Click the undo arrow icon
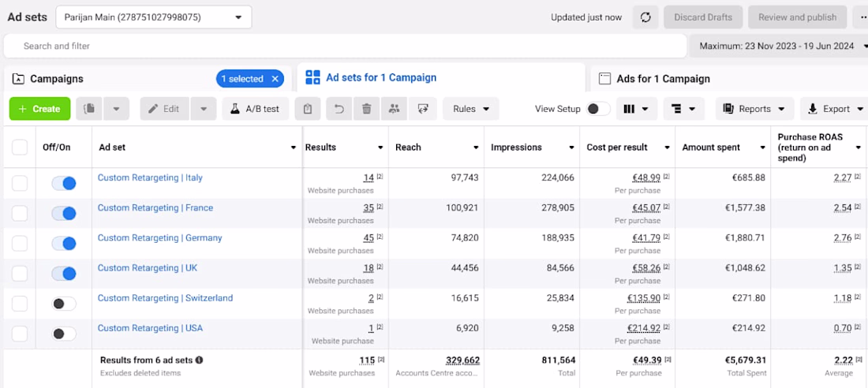 [339, 109]
